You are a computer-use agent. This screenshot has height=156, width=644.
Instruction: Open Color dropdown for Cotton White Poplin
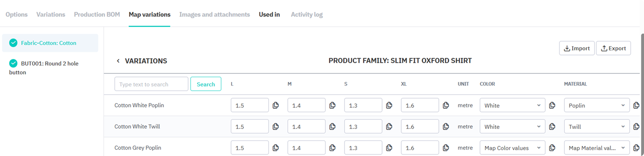click(x=512, y=105)
